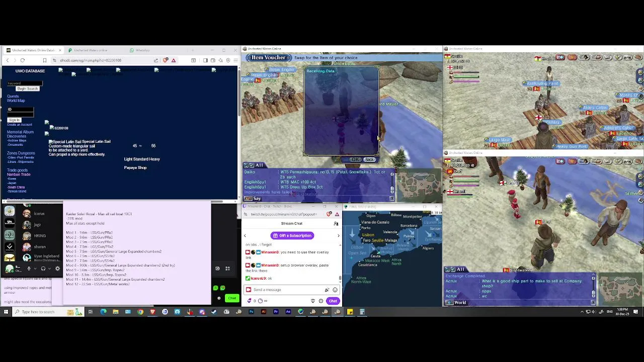Open the emoji picker in Twitch chat
644x362 pixels.
point(335,290)
